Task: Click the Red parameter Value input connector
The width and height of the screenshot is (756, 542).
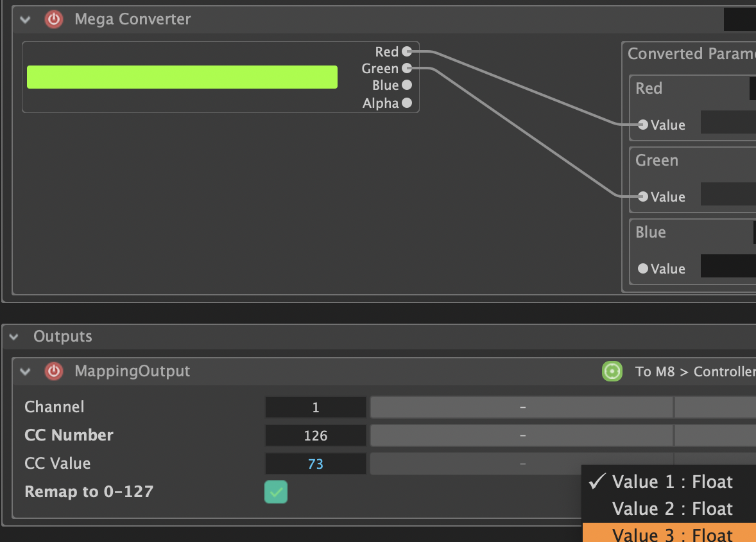Action: [x=642, y=125]
